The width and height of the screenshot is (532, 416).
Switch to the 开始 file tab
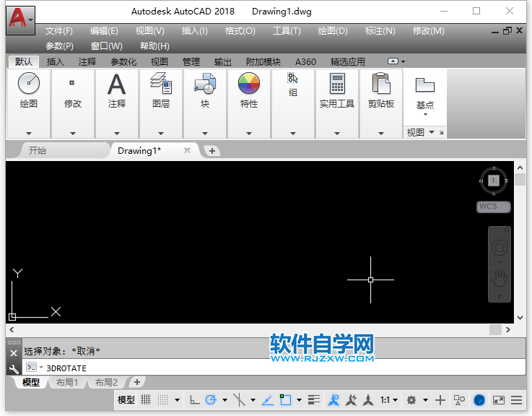pyautogui.click(x=38, y=150)
